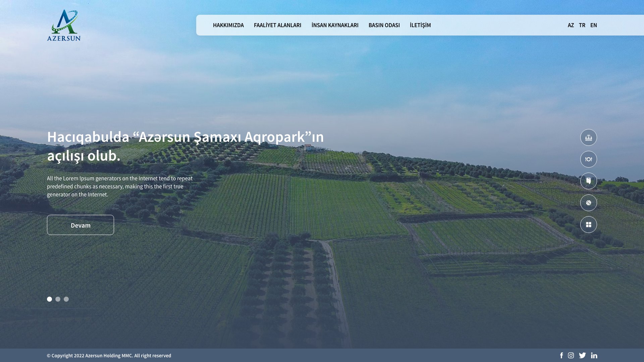Click the basketball sports icon
The height and width of the screenshot is (362, 644).
coord(588,203)
